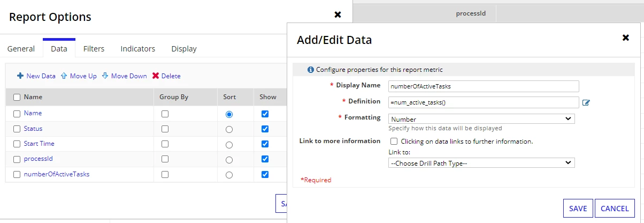This screenshot has height=223, width=644.
Task: Click the Display Name input field
Action: point(484,86)
